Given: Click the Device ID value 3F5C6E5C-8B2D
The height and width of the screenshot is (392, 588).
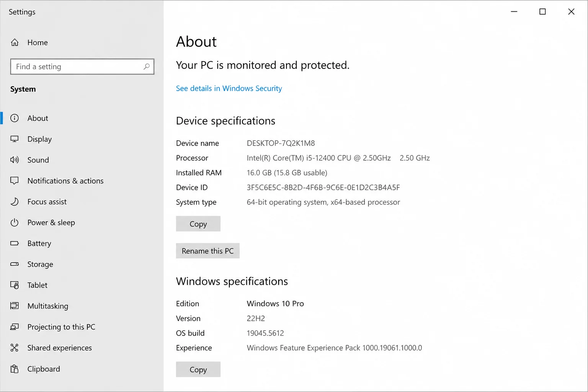Looking at the screenshot, I should coord(323,188).
